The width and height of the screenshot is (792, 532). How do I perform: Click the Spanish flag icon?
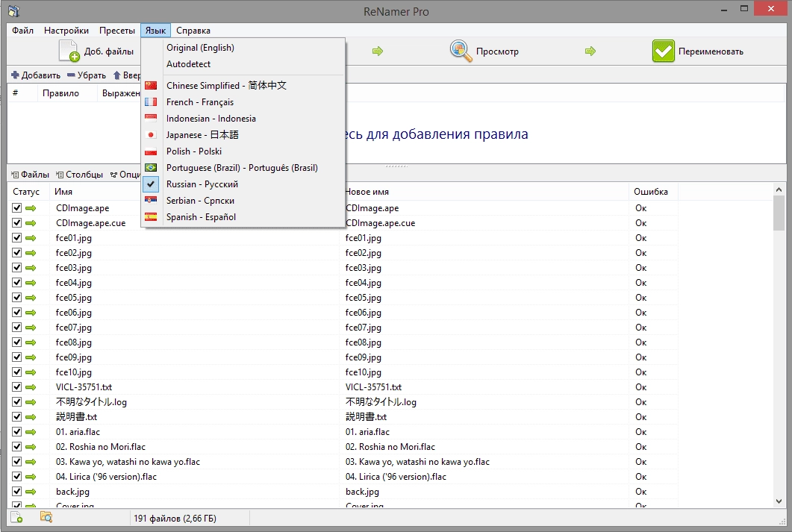tap(151, 217)
